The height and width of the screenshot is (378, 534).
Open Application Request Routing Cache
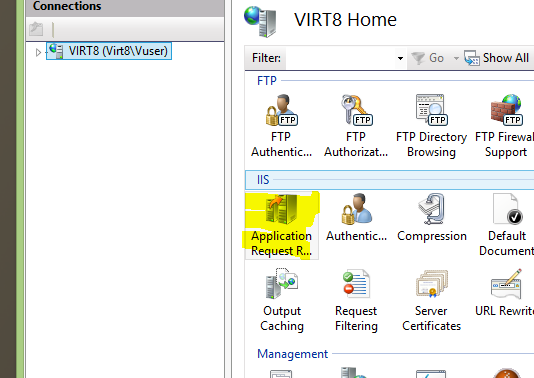click(282, 225)
